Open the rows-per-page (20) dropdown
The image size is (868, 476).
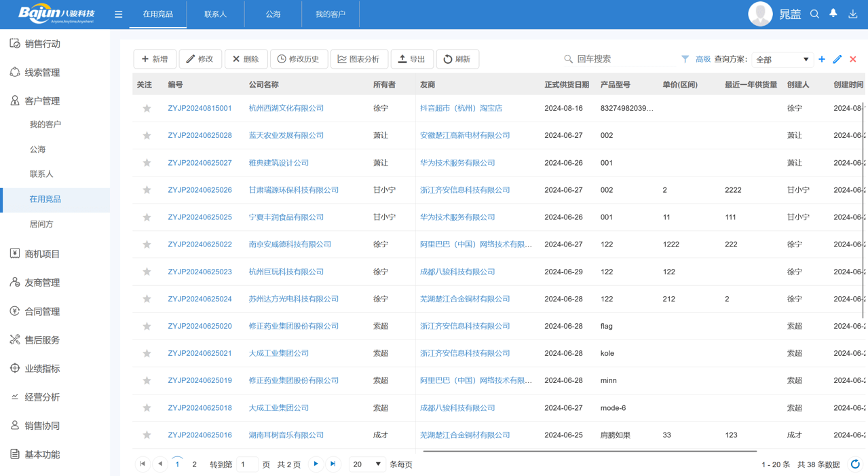(366, 464)
